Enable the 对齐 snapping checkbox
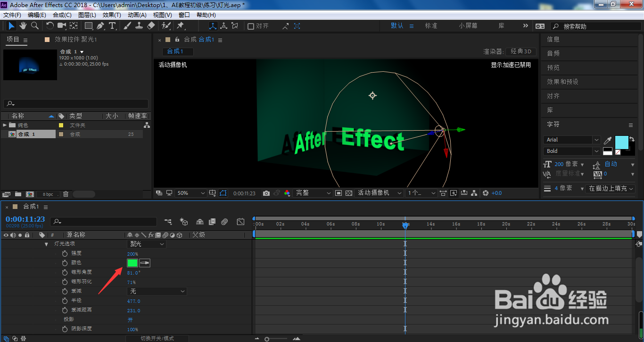Screen dimensions: 644x342 (x=251, y=26)
